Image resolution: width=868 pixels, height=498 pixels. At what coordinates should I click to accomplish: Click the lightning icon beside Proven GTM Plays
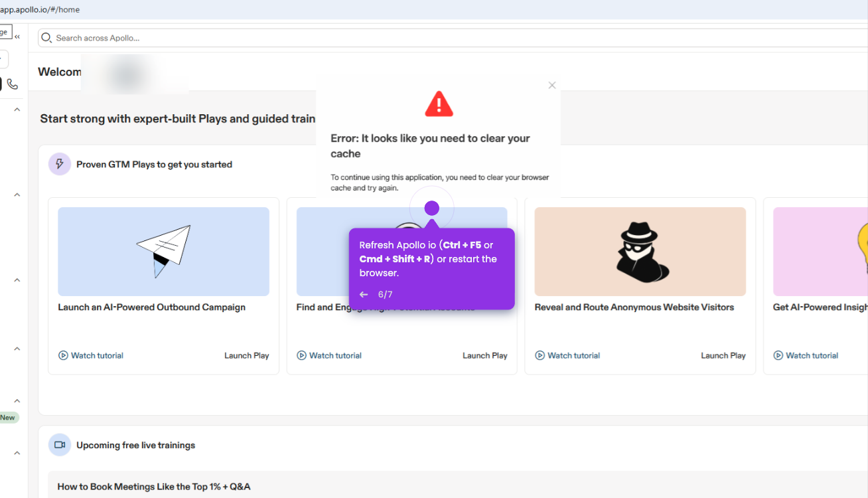(60, 164)
